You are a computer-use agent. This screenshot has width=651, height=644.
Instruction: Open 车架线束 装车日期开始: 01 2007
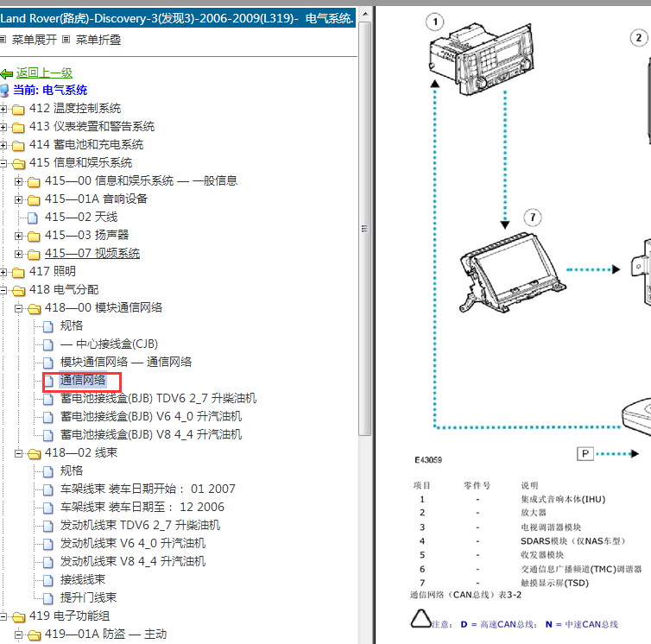(x=148, y=489)
